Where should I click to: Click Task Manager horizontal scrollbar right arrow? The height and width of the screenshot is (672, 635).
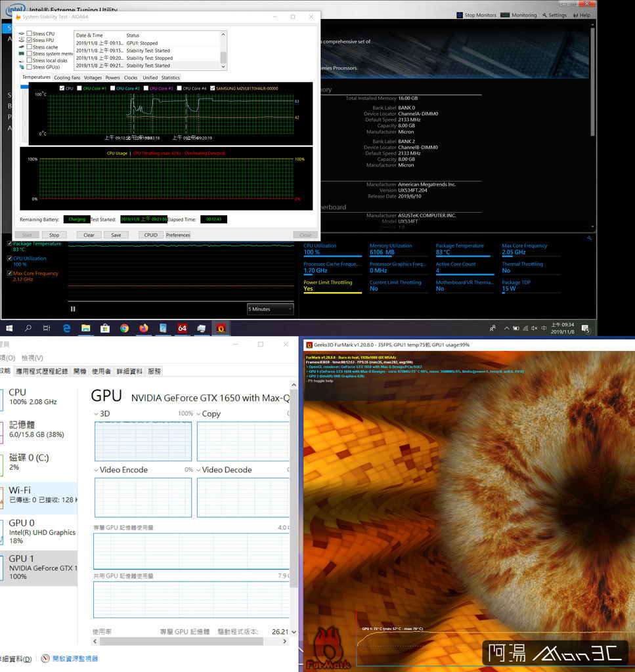pyautogui.click(x=285, y=642)
